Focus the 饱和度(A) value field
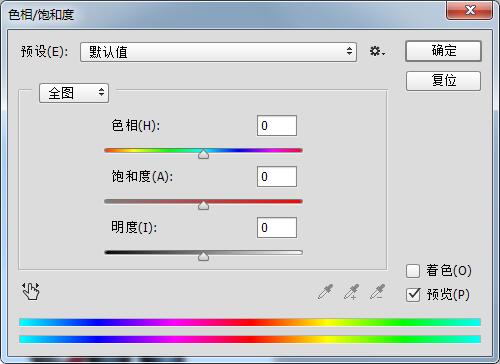This screenshot has width=500, height=364. pyautogui.click(x=277, y=177)
